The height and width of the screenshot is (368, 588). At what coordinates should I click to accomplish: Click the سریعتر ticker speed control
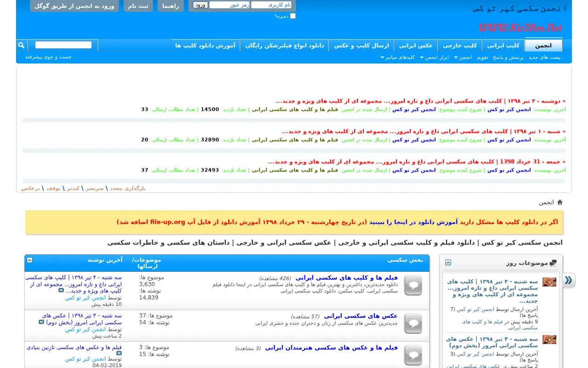95,188
